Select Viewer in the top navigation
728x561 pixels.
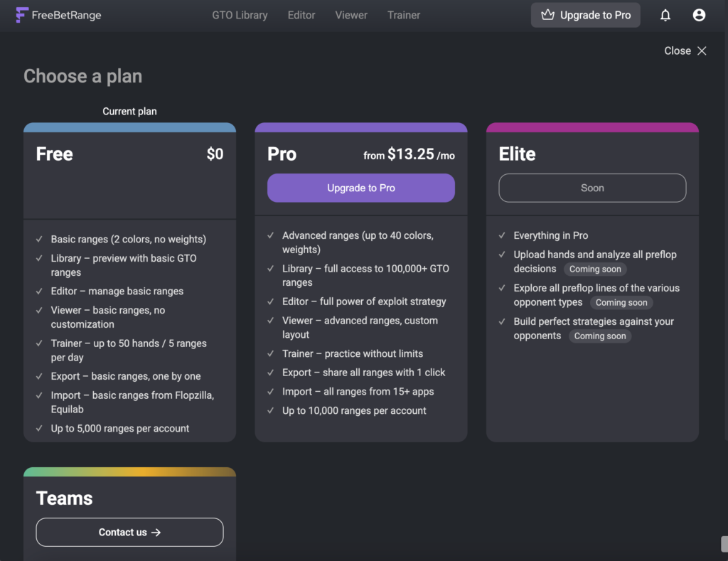click(x=351, y=14)
